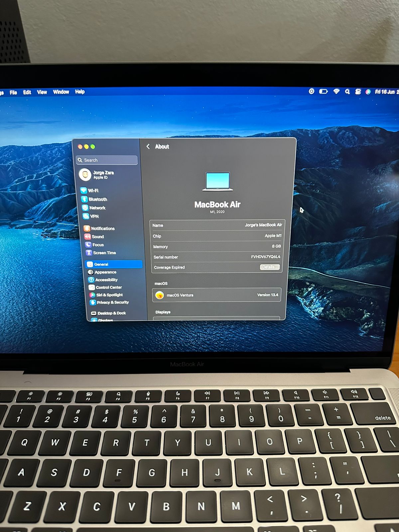The width and height of the screenshot is (399, 532).
Task: Open Notifications settings
Action: [99, 228]
